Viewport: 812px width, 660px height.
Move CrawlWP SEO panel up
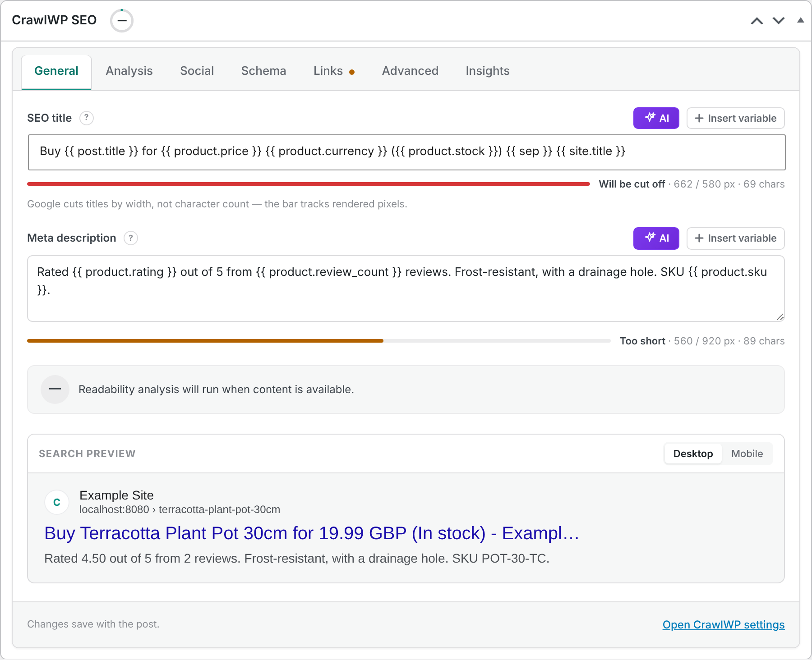(x=757, y=21)
